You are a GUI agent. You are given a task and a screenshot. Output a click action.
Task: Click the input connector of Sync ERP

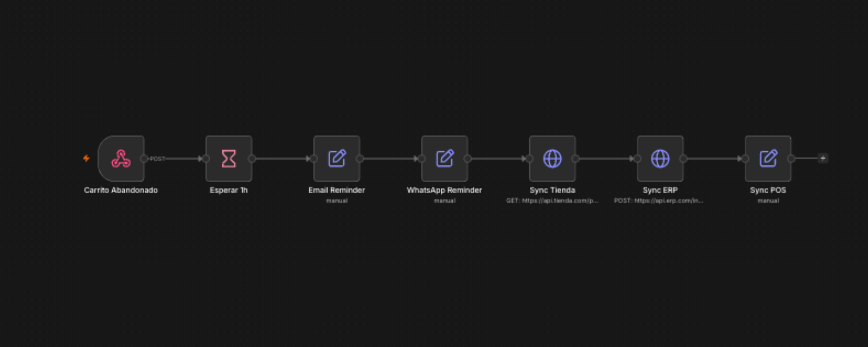[637, 159]
